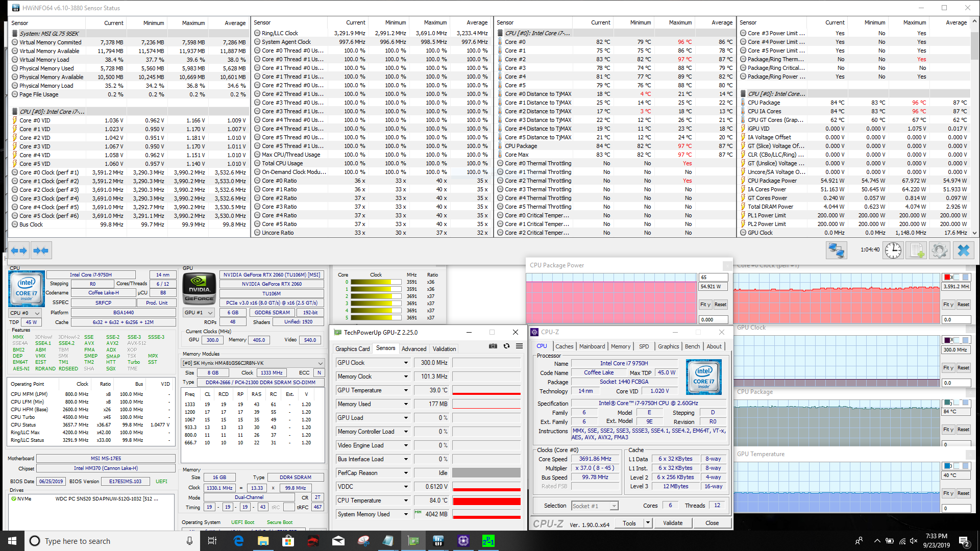Screen dimensions: 980x551
Task: Click GPU-Z refresh arrows icon
Action: [506, 346]
